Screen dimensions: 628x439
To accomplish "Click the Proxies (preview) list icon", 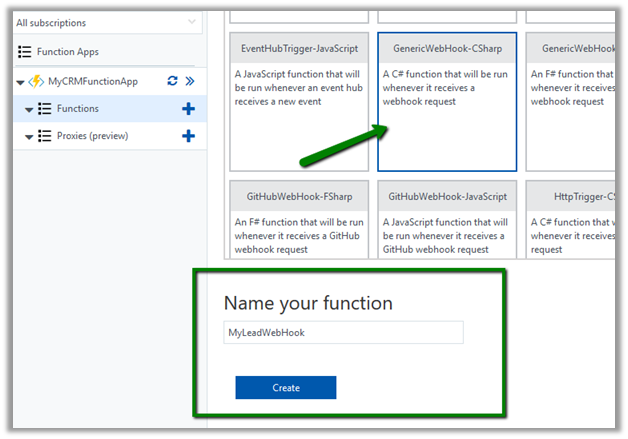I will point(44,136).
